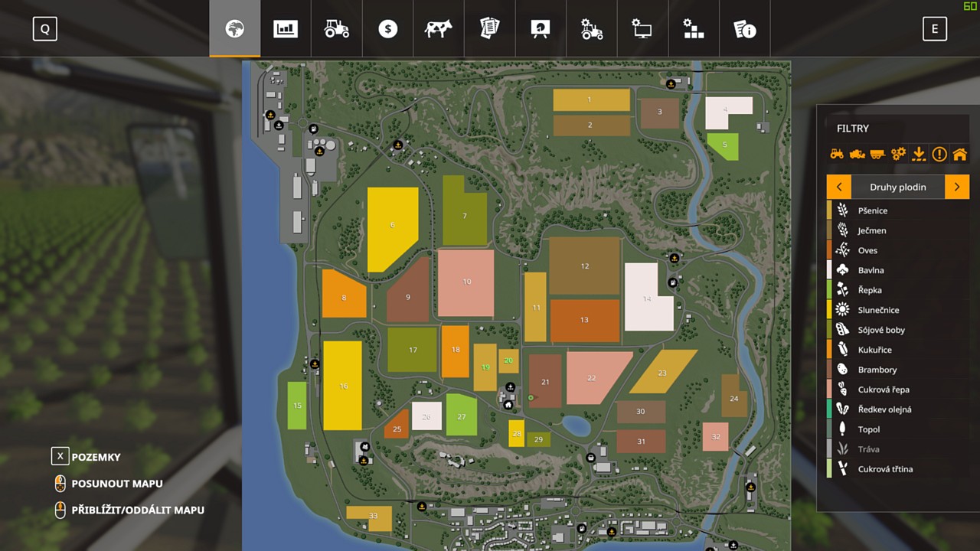Switch to next filter after Druhy plodin
The image size is (980, 551).
point(957,187)
